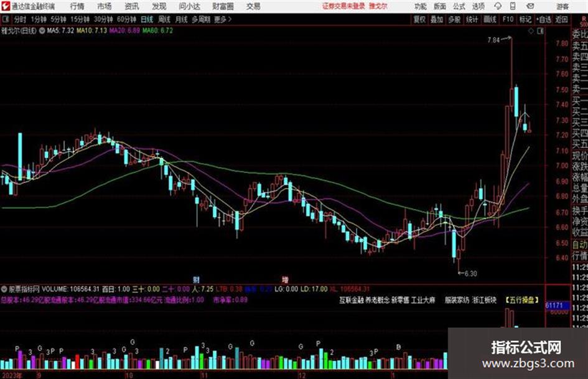Click the 统计 statistics button
Screen dimensions: 588x379
click(472, 19)
